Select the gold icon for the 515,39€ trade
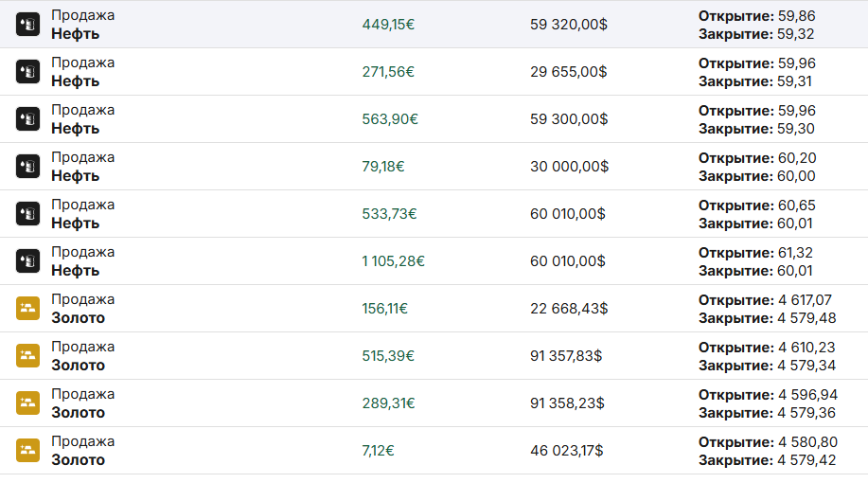The width and height of the screenshot is (868, 483). point(27,356)
